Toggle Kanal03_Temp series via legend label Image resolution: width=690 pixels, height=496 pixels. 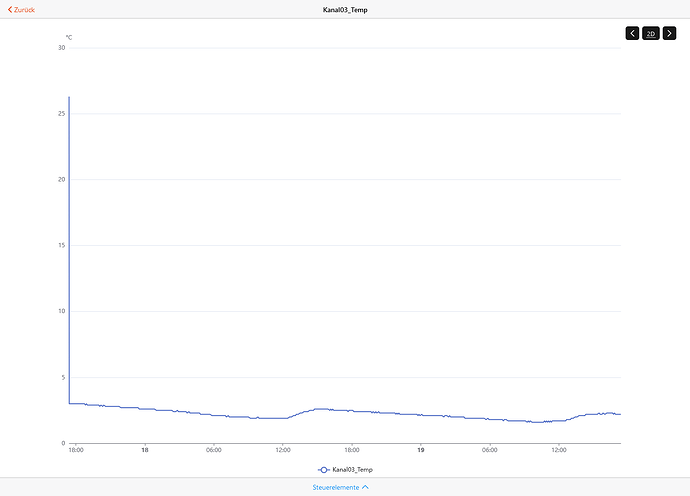click(x=352, y=469)
